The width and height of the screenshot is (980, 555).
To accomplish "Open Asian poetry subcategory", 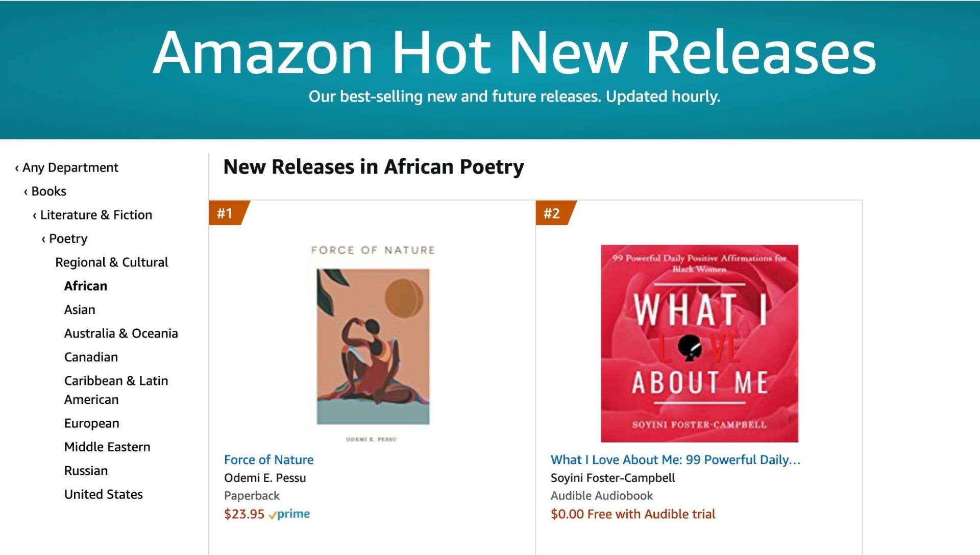I will point(80,310).
